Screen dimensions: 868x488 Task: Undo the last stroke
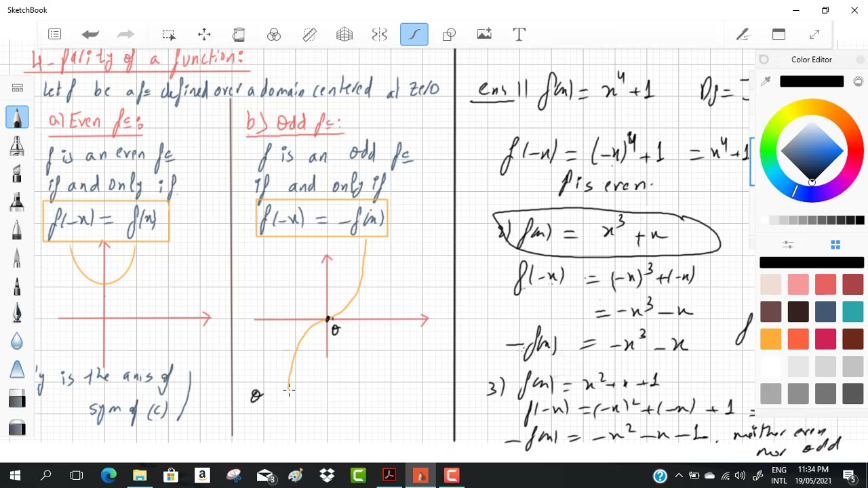point(90,34)
